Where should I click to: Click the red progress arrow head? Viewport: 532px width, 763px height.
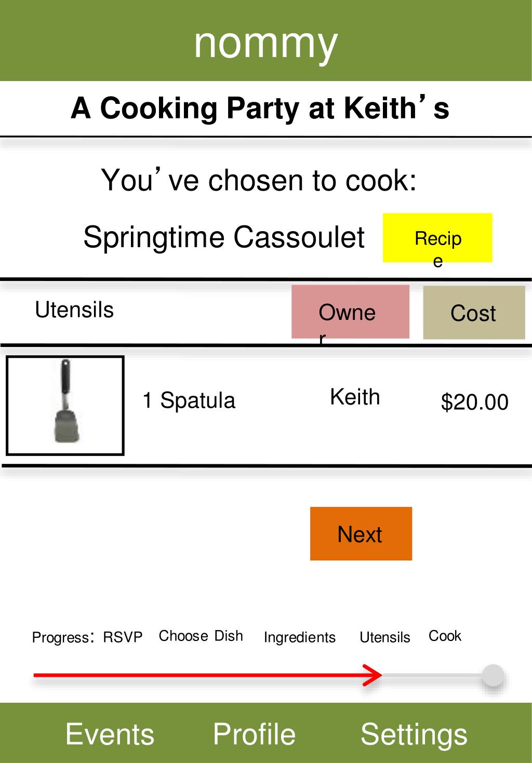click(x=373, y=675)
